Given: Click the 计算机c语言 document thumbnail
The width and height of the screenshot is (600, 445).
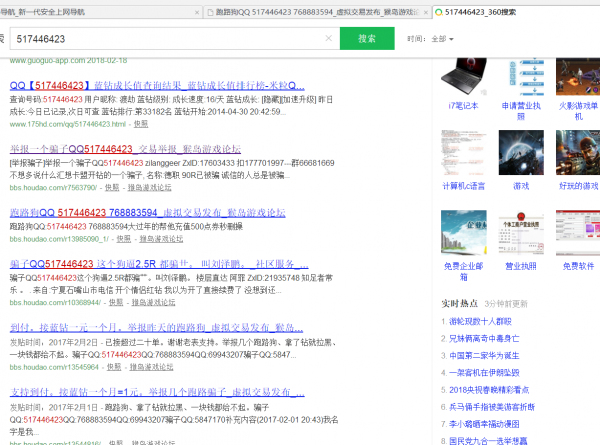Looking at the screenshot, I should pyautogui.click(x=464, y=152).
